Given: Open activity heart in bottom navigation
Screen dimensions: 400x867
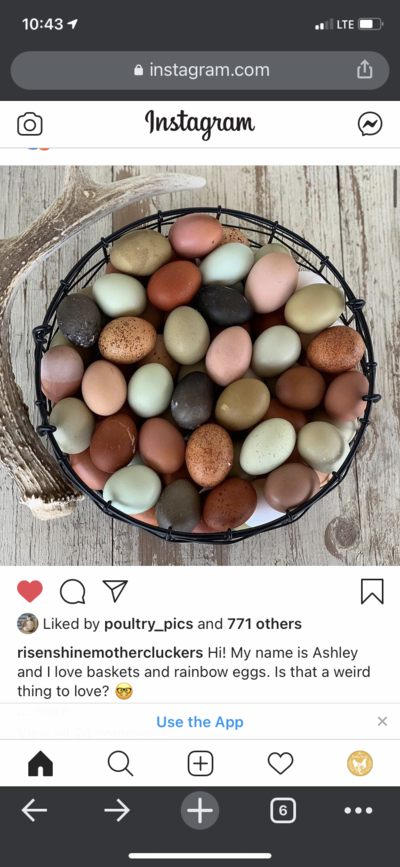Looking at the screenshot, I should (x=280, y=764).
